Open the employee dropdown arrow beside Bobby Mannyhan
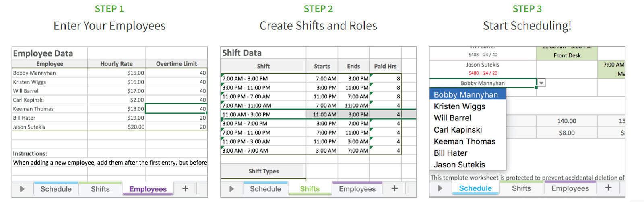 [x=542, y=83]
